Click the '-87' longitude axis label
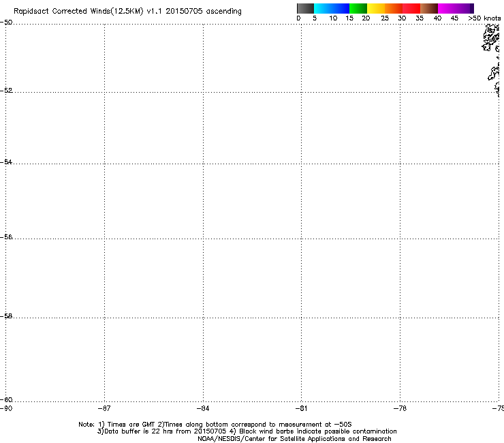This screenshot has width=504, height=443. [104, 408]
